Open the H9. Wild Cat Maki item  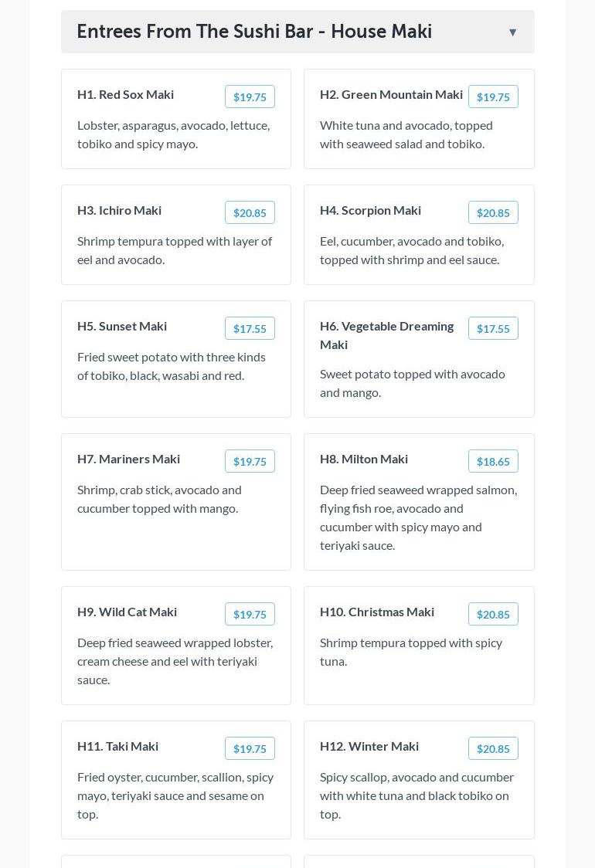(x=127, y=612)
